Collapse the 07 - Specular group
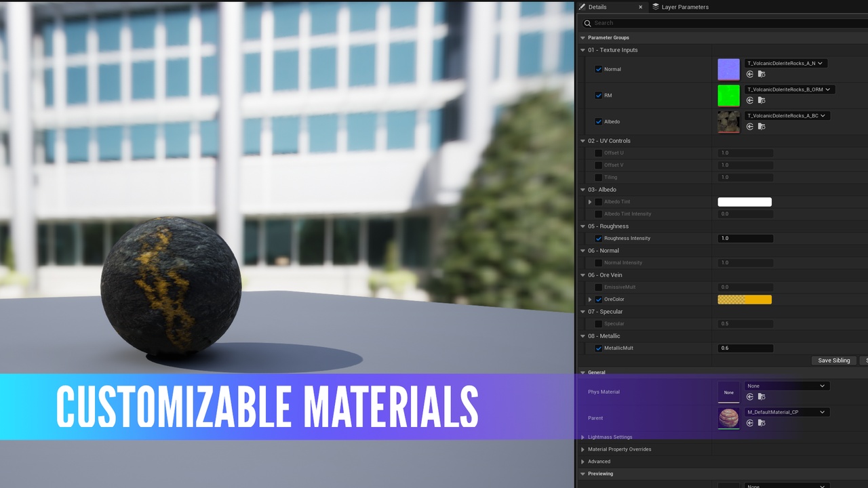 tap(583, 312)
